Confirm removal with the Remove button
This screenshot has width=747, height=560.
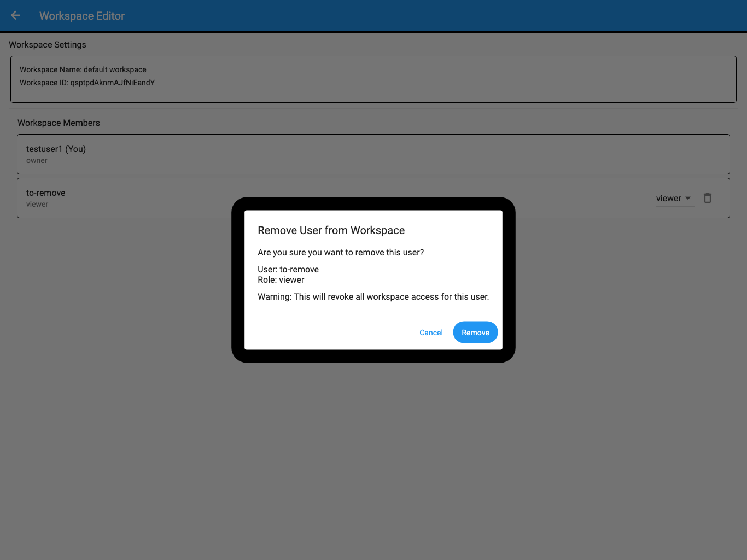475,332
